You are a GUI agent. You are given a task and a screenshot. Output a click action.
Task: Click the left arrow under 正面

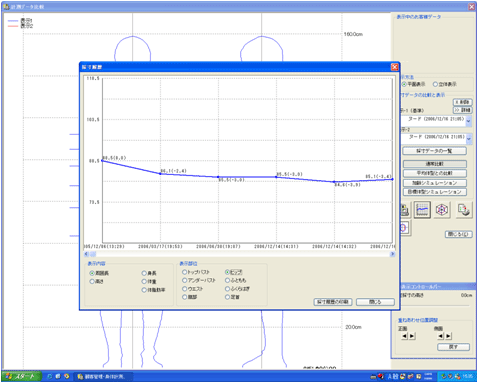pos(404,336)
